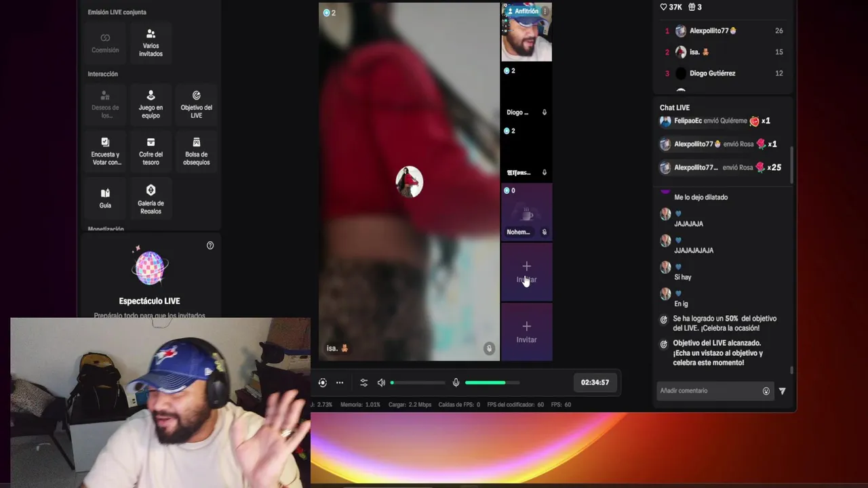Click the Chat LIVE heading
Screen dimensions: 868x488
pos(675,108)
